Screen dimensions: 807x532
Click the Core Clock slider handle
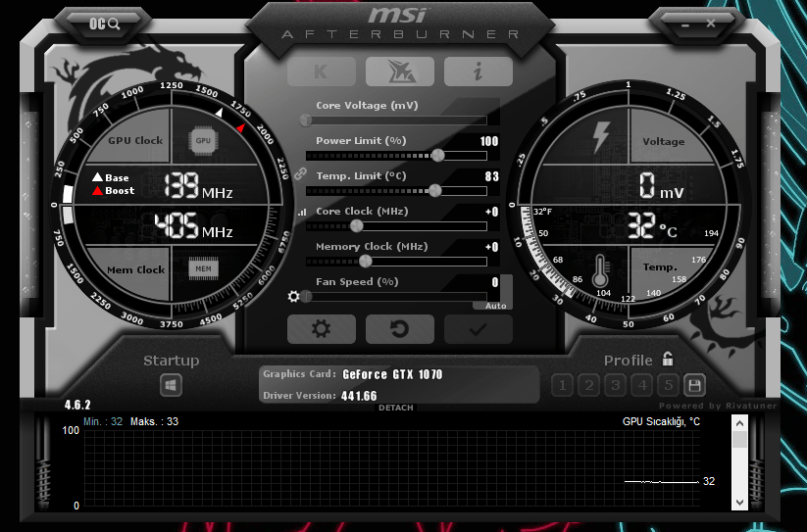click(x=356, y=226)
